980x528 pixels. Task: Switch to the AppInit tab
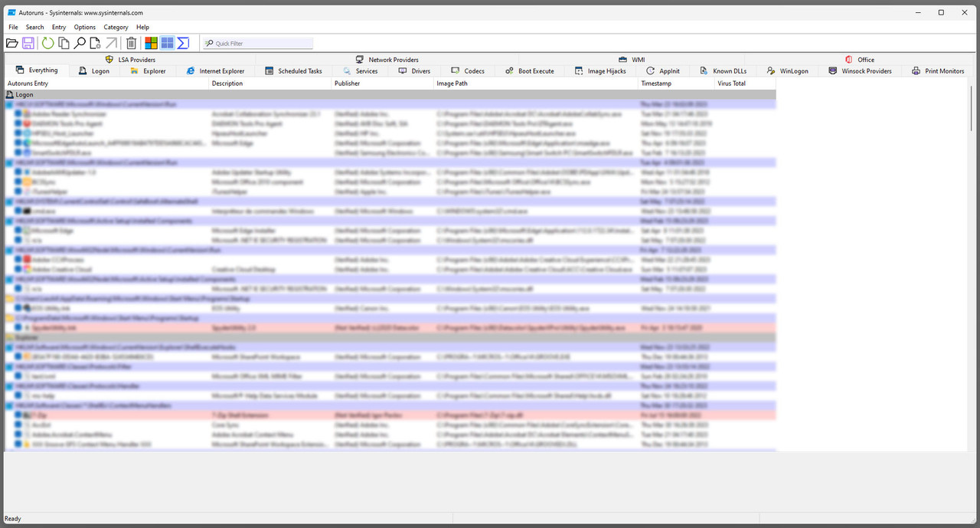tap(663, 71)
